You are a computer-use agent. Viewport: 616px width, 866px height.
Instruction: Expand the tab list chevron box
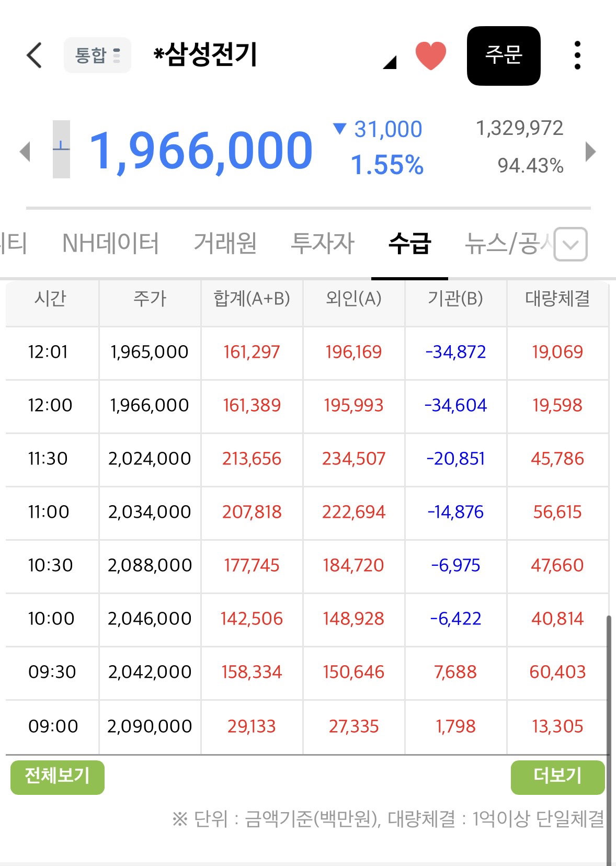(x=571, y=244)
